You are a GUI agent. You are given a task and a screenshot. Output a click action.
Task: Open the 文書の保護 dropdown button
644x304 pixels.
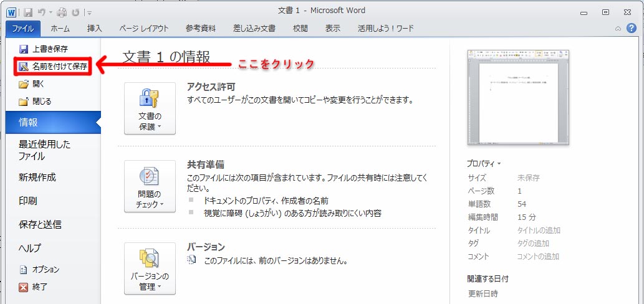(150, 108)
